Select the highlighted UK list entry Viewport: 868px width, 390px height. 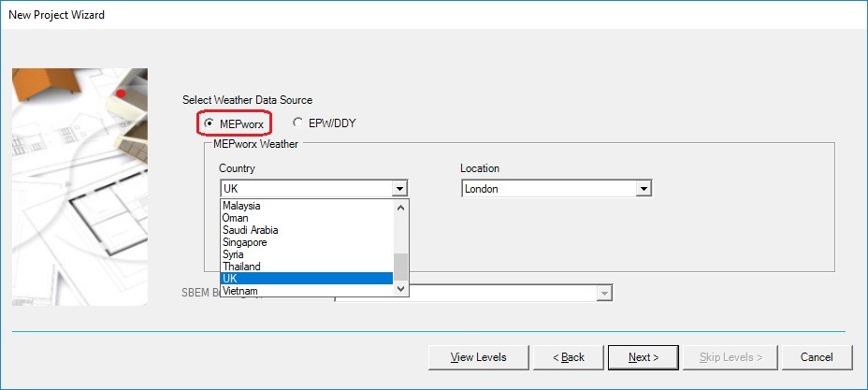[x=307, y=279]
